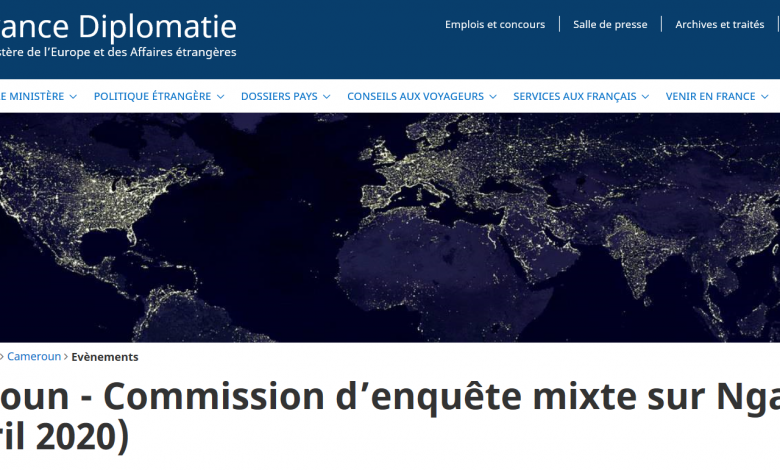Screen dimensions: 780x470
Task: Click the arrow beside Services aux Français
Action: point(645,97)
